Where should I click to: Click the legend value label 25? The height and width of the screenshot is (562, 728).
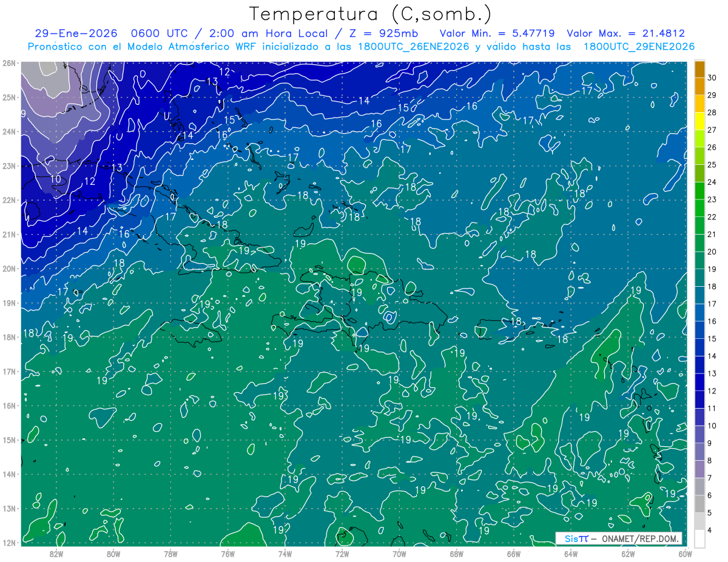point(712,165)
